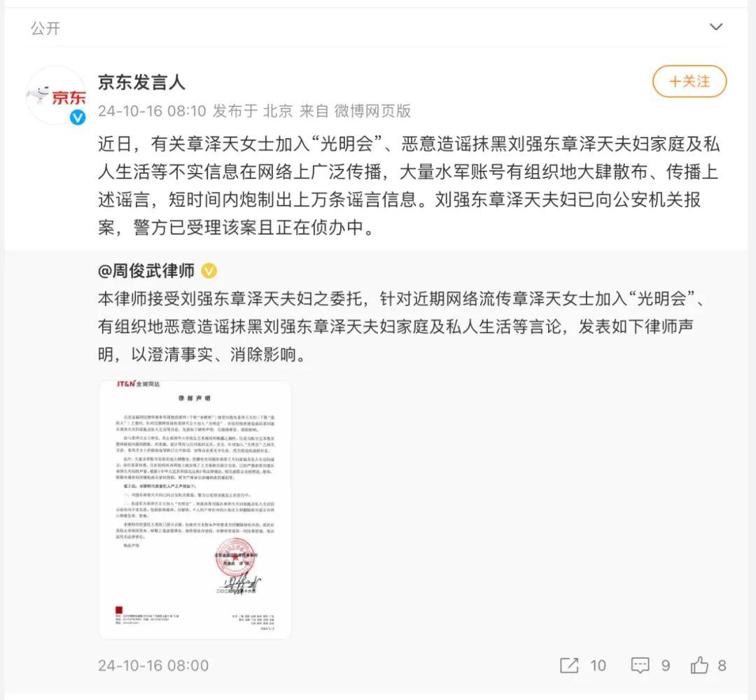Viewport: 756px width, 700px height.
Task: Click the original post time 24-10-16 08:00
Action: click(153, 665)
